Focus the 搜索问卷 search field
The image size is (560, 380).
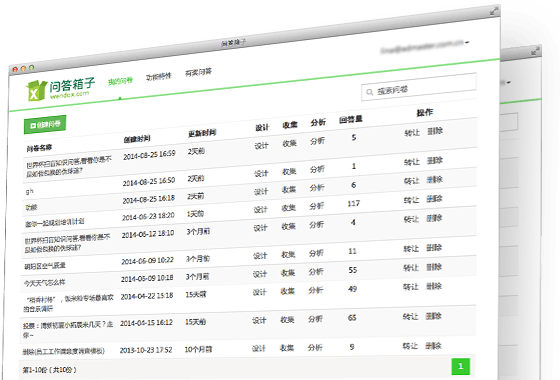(x=419, y=87)
